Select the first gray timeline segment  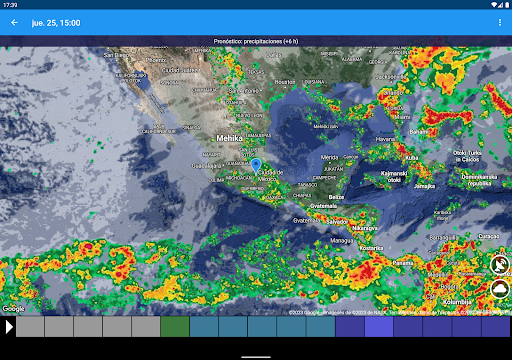pos(30,326)
